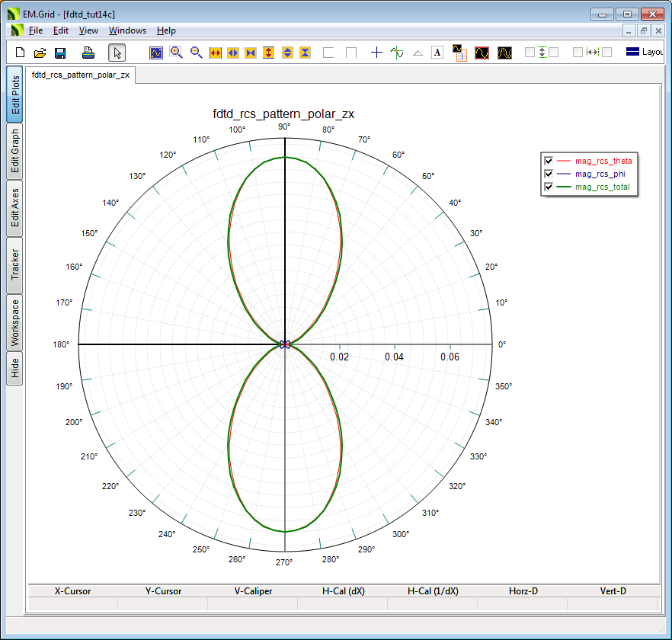Click the text annotation 'A' tool
Viewport: 672px width, 640px height.
[x=437, y=53]
